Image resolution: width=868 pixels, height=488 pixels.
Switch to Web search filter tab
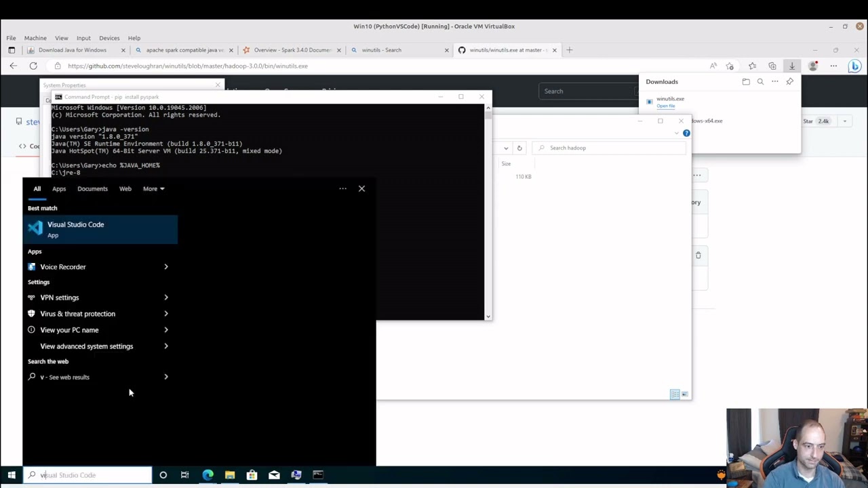tap(125, 188)
